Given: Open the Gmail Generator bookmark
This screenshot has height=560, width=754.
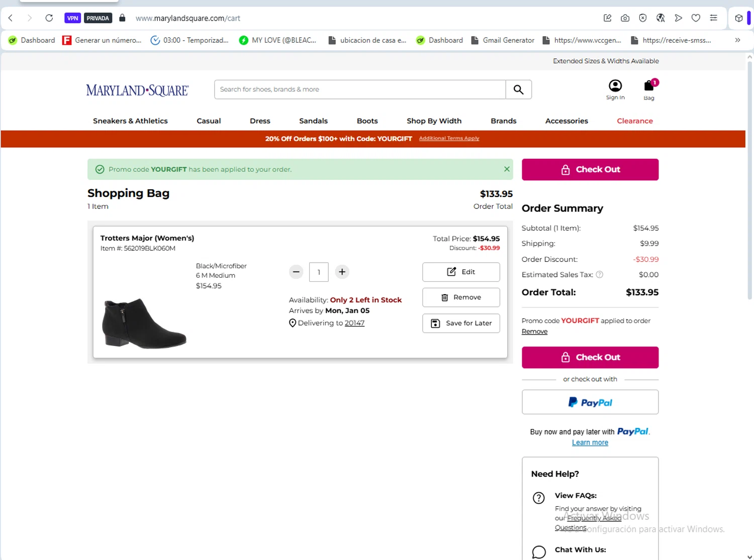Looking at the screenshot, I should click(503, 40).
